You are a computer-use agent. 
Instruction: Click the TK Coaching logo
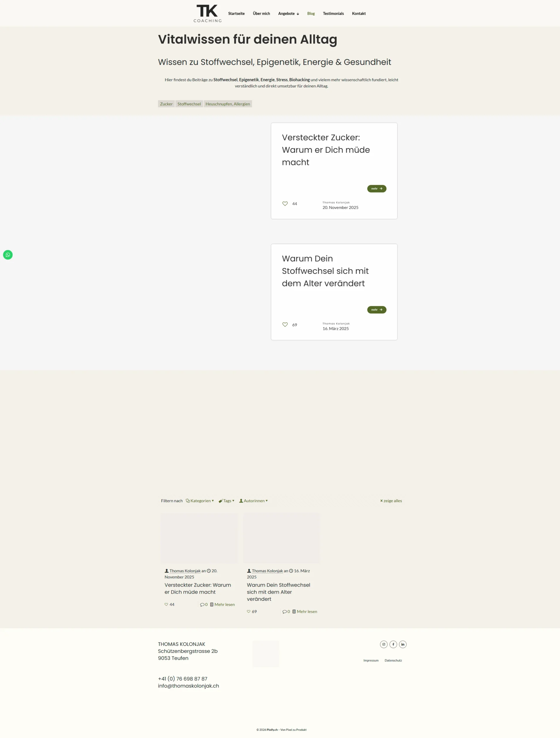(x=208, y=13)
